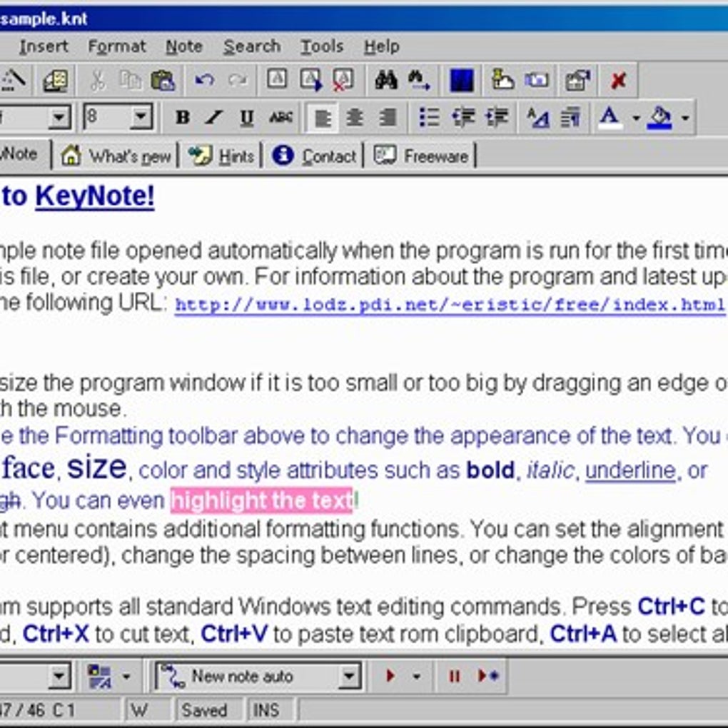Click the pink 'highlight the text' phrase

point(261,500)
